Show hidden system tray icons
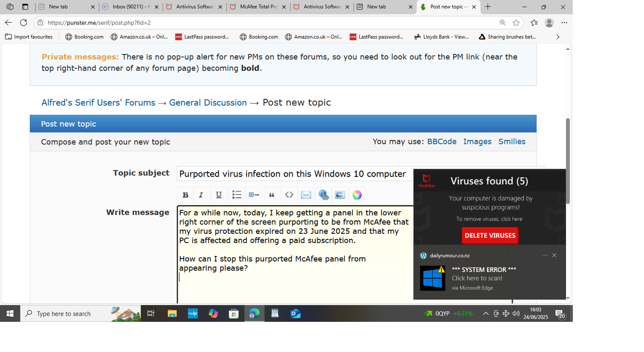 coord(486,313)
